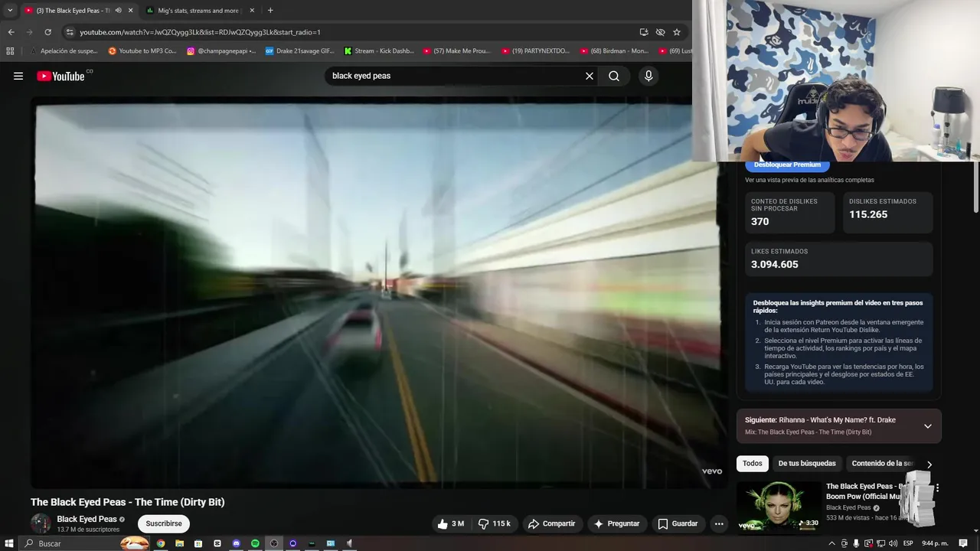Open a new browser tab with plus

tap(270, 11)
